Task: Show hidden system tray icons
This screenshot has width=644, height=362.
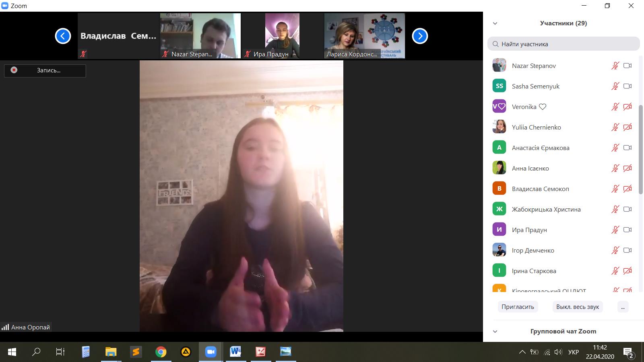Action: (522, 352)
